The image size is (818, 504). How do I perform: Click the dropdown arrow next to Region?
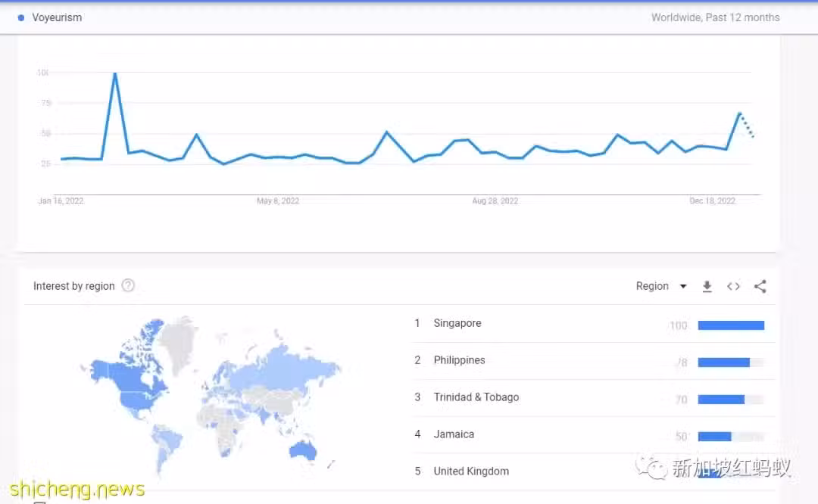(683, 286)
